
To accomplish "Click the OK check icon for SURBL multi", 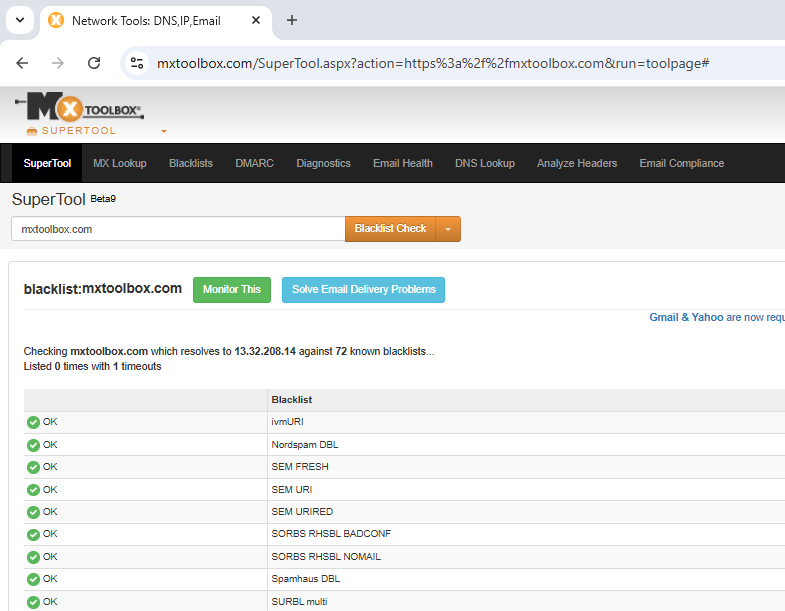I will tap(34, 602).
